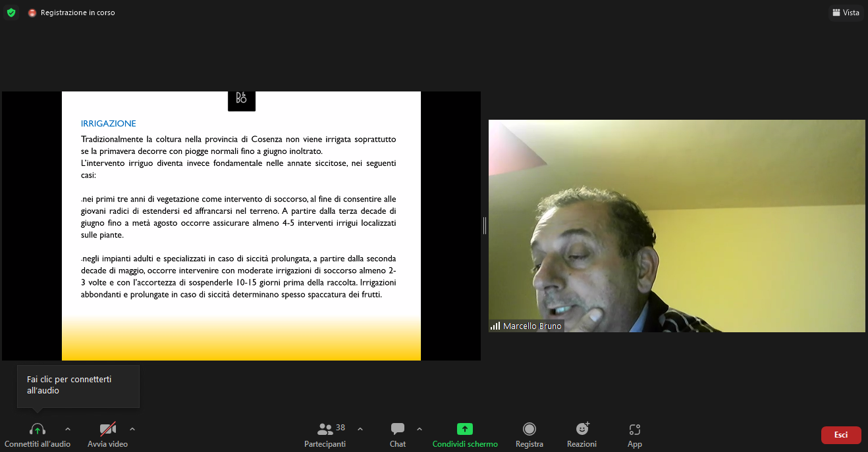868x452 pixels.
Task: Click the Marcello Bruno name label
Action: tap(533, 326)
